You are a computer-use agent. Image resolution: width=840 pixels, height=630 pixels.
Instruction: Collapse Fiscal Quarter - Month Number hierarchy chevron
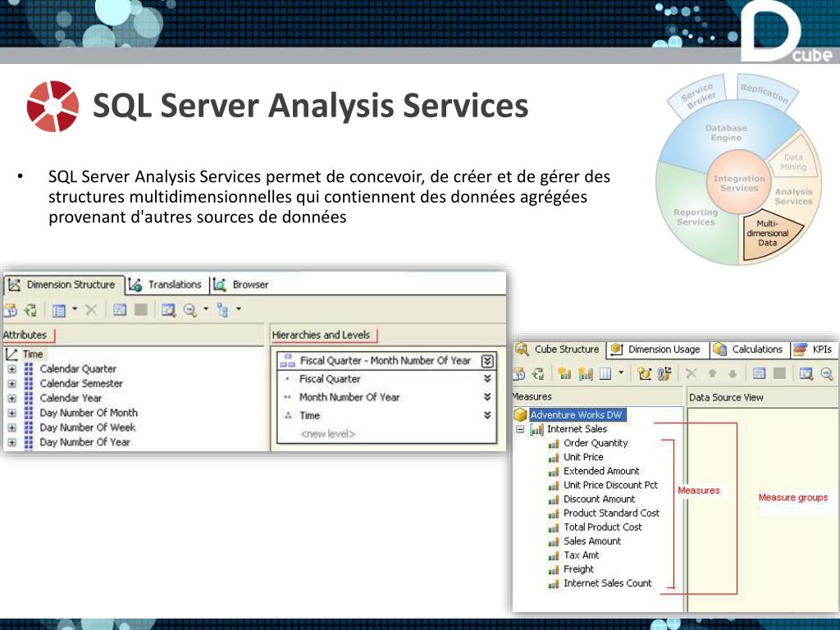pyautogui.click(x=487, y=361)
